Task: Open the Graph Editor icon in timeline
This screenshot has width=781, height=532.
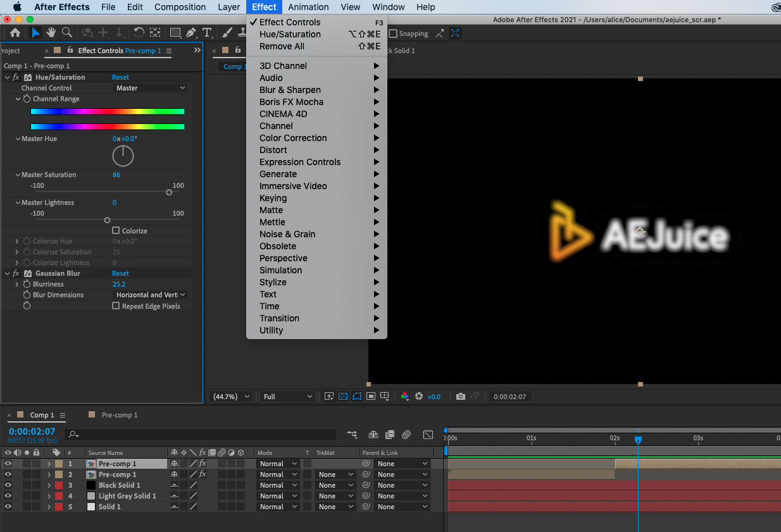Action: click(428, 435)
